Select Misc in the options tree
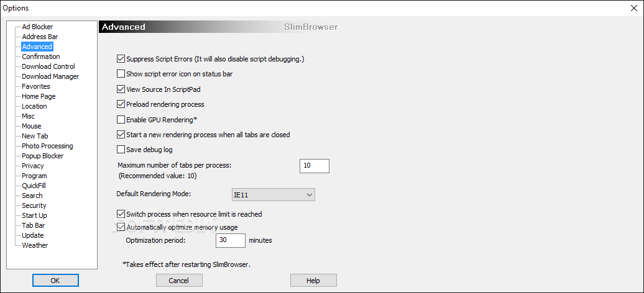The image size is (644, 293). 28,116
